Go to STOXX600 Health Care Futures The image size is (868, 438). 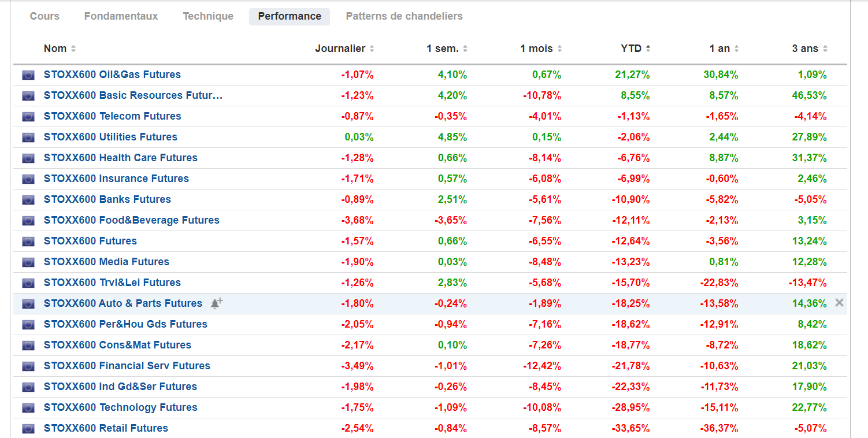[120, 158]
